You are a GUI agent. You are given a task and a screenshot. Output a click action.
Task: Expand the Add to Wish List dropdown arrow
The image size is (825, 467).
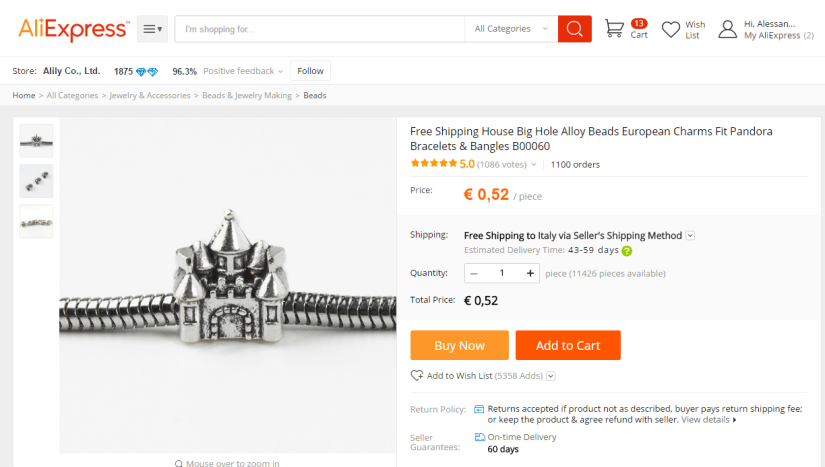(x=551, y=376)
